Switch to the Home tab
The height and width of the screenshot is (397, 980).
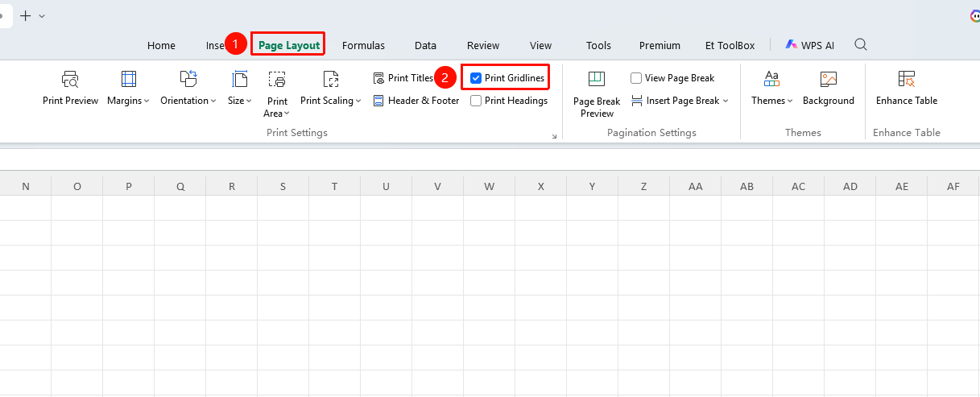tap(161, 45)
